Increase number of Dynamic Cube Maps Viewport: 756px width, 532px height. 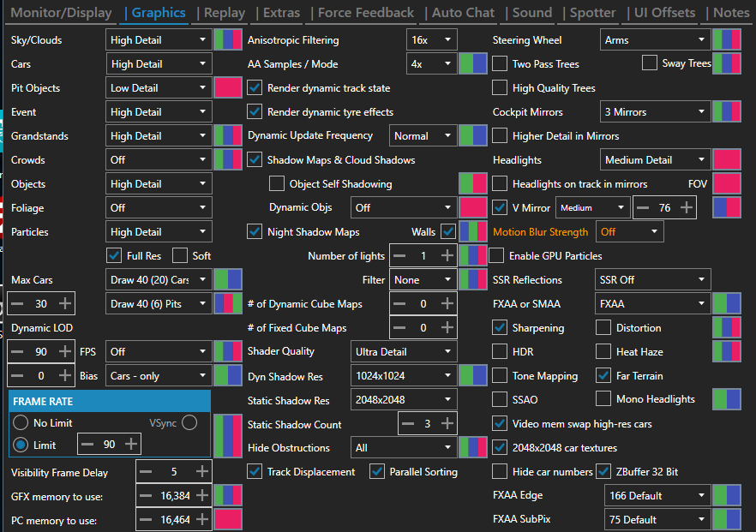[447, 303]
